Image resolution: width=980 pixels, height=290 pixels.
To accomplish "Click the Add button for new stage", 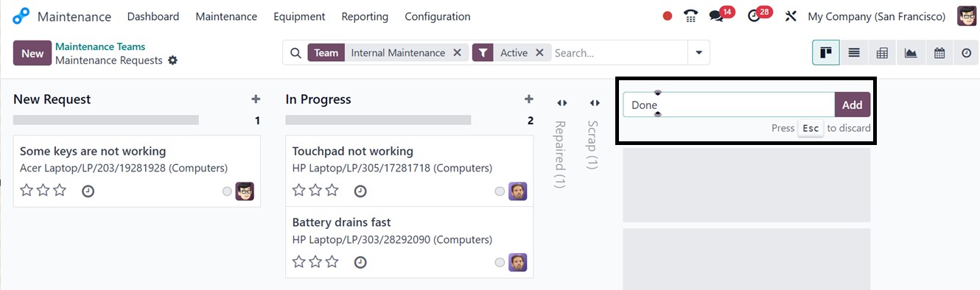I will click(853, 105).
